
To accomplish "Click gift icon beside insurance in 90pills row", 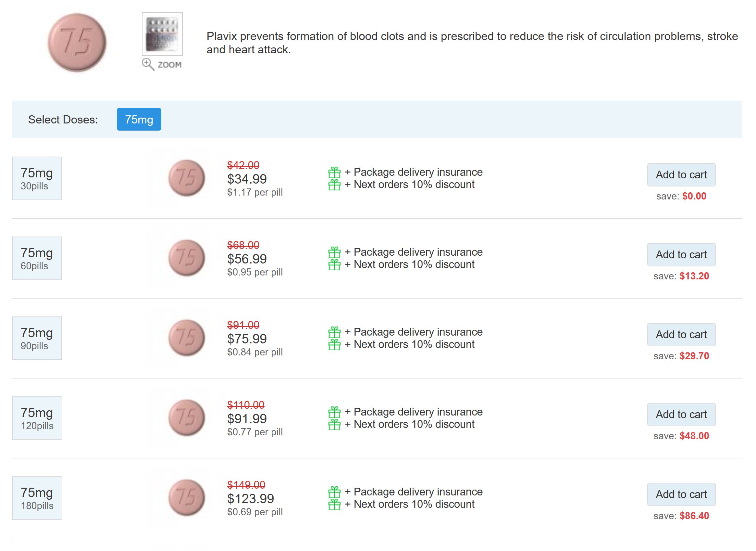I will tap(334, 332).
